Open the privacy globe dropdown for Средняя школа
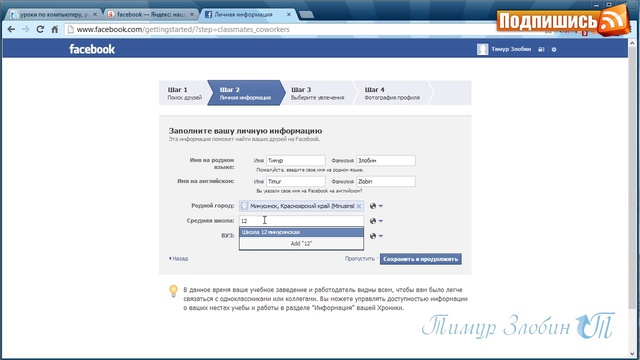640x360 pixels. pyautogui.click(x=376, y=221)
